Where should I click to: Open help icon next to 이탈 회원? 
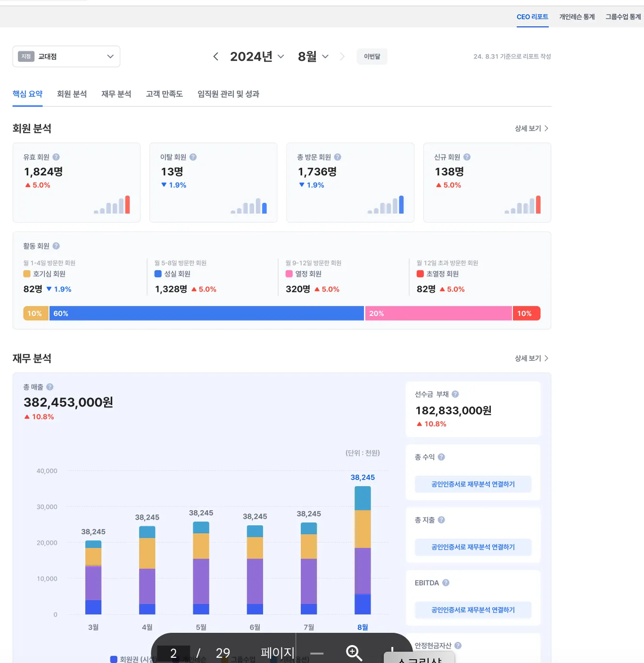pos(193,157)
